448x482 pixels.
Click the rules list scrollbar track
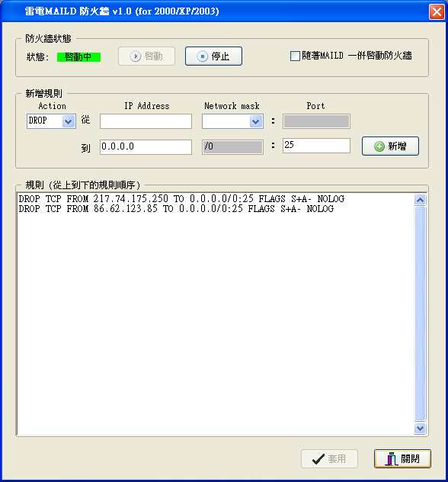click(x=420, y=313)
